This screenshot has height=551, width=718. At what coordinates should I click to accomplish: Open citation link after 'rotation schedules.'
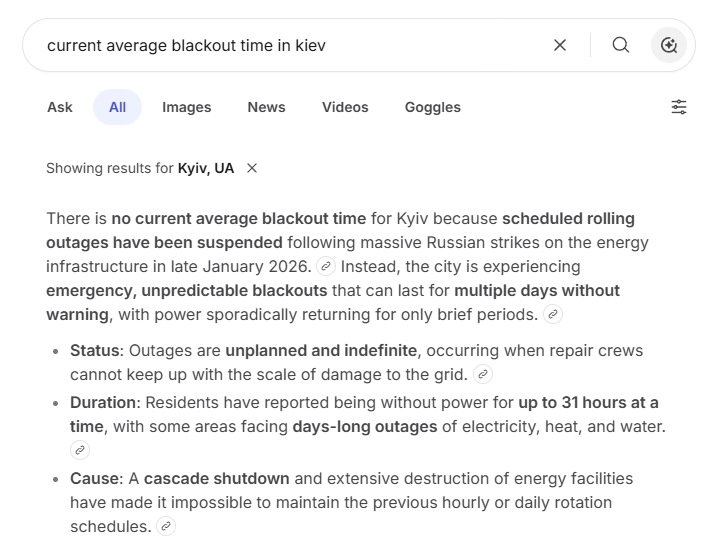[x=166, y=526]
